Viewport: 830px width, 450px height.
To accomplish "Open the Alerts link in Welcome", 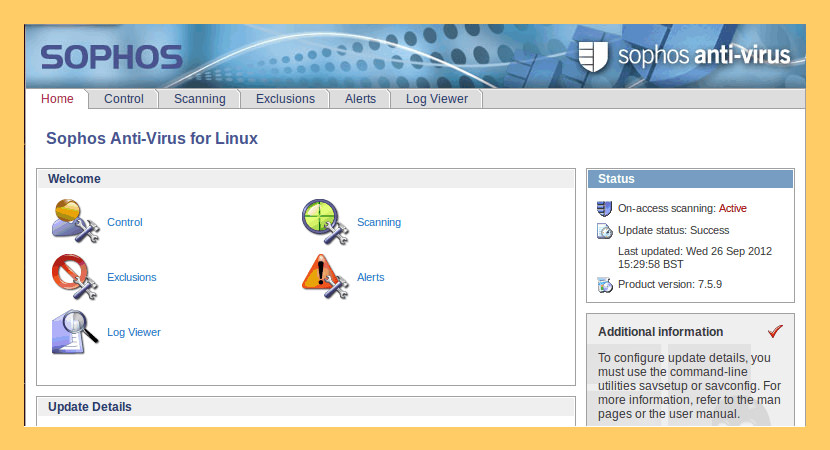I will pos(371,277).
